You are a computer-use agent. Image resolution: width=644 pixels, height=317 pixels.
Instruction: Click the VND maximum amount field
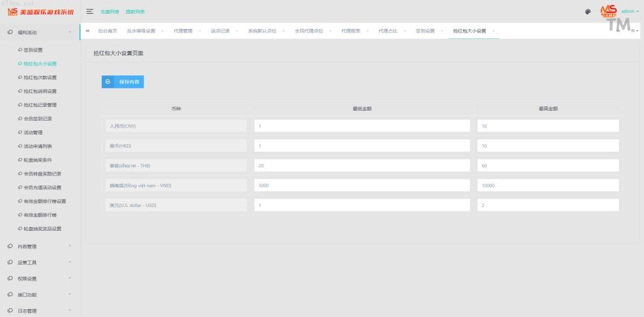click(547, 186)
